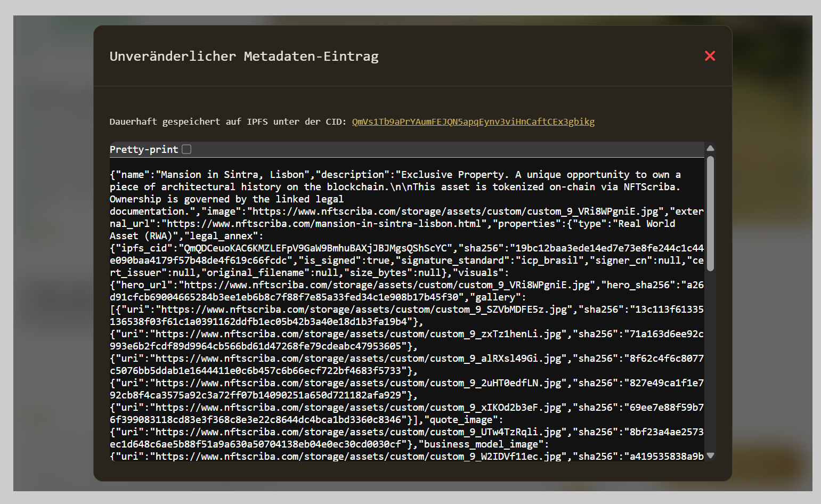Click the gallery URI ending "custom_9_alRXsl49Gi.jpg"

359,359
